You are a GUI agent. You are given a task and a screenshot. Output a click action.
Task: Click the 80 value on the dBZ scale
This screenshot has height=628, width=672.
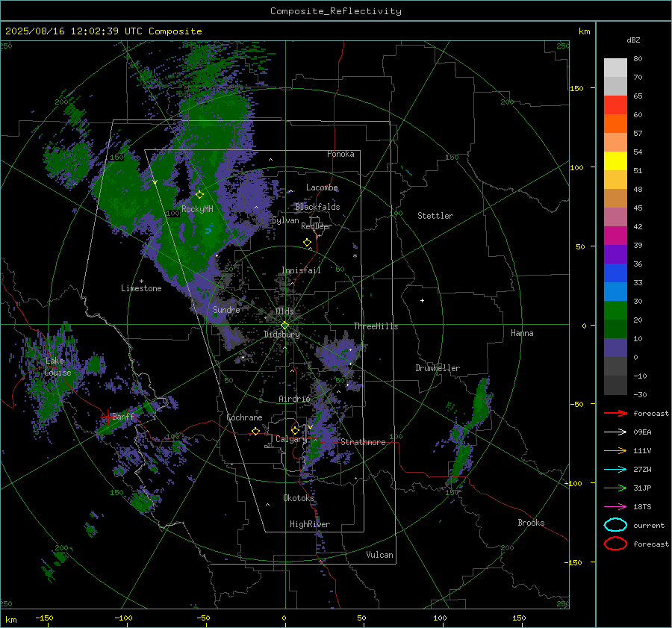pyautogui.click(x=638, y=59)
